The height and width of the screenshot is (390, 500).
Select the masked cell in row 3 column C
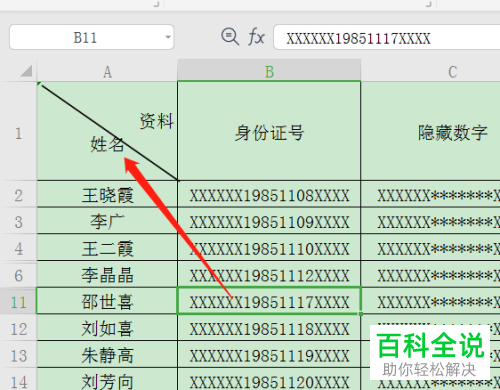coord(431,221)
